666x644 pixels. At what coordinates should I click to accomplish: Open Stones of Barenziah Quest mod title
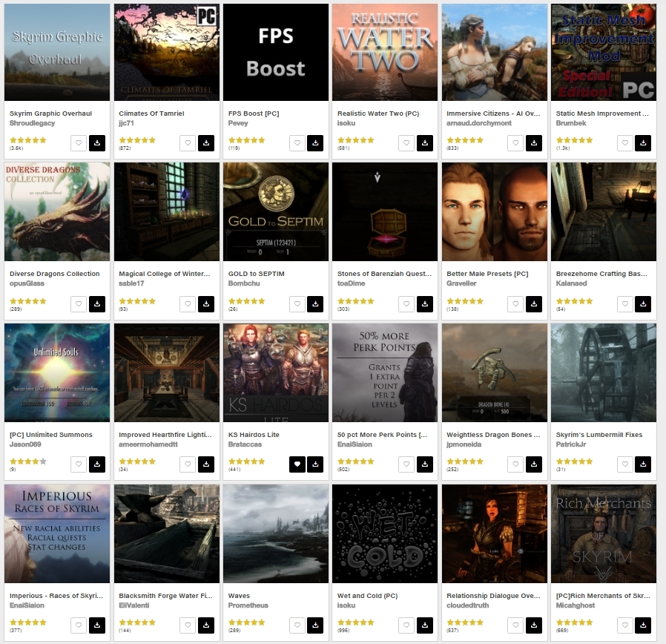tap(384, 274)
